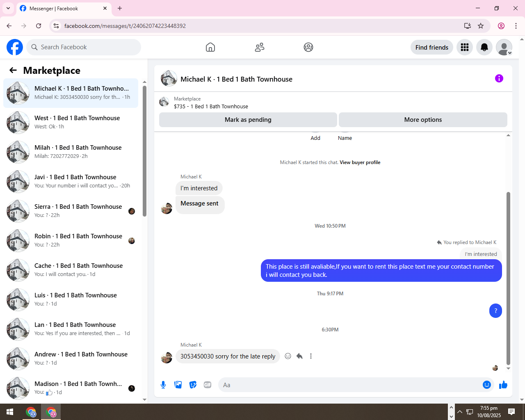Open the account profile avatar menu
Screen dimensions: 525x420
504,47
